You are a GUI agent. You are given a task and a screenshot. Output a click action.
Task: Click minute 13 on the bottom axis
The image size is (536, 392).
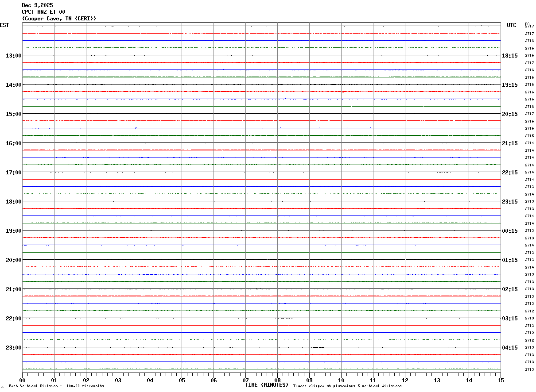pyautogui.click(x=437, y=380)
